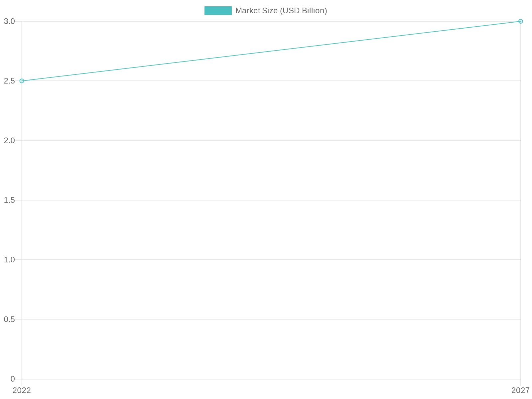Click the x-axis baseline at zero
532x399 pixels.
tap(271, 379)
